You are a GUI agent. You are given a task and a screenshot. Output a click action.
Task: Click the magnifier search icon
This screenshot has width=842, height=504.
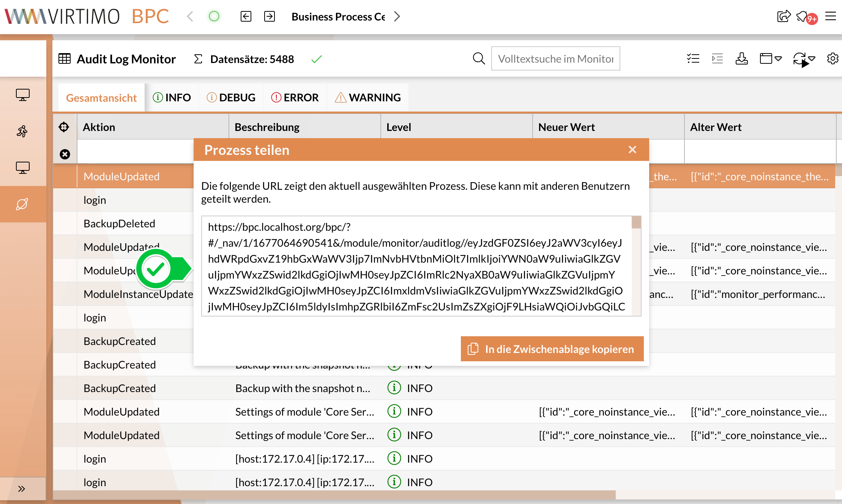479,59
